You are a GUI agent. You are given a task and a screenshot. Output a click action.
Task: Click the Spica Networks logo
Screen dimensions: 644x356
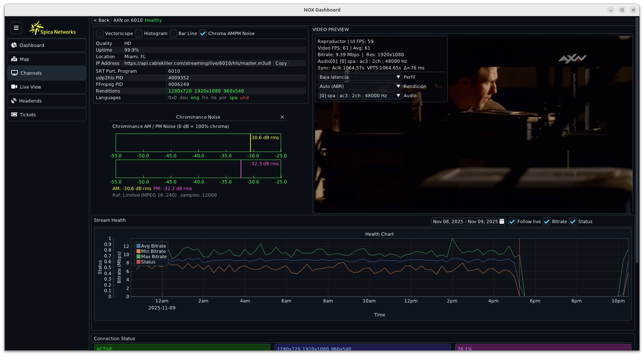tap(53, 28)
